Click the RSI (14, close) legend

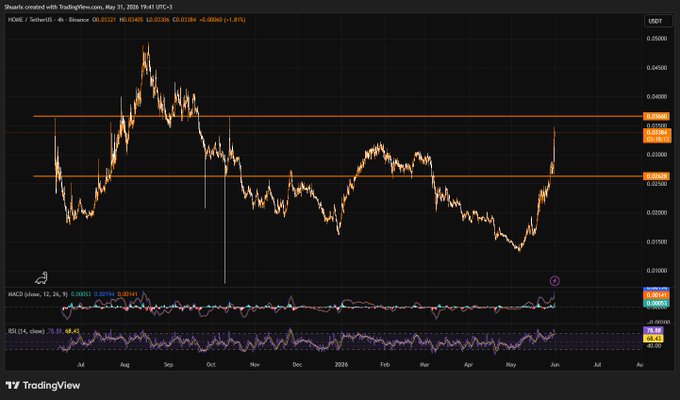pyautogui.click(x=26, y=331)
